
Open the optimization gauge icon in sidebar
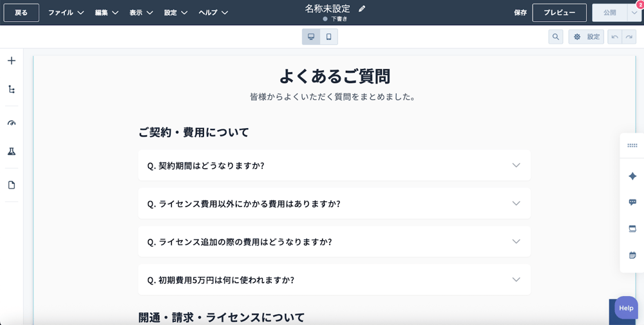pyautogui.click(x=12, y=123)
